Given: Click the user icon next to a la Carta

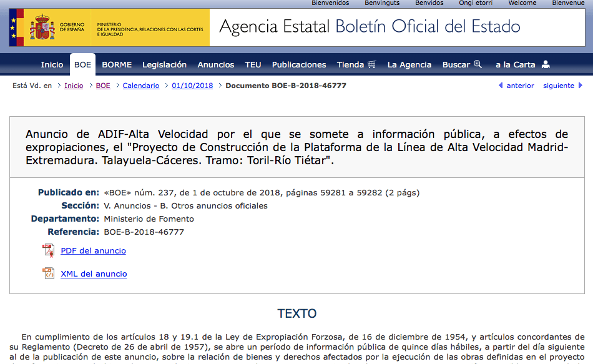Looking at the screenshot, I should tap(546, 64).
